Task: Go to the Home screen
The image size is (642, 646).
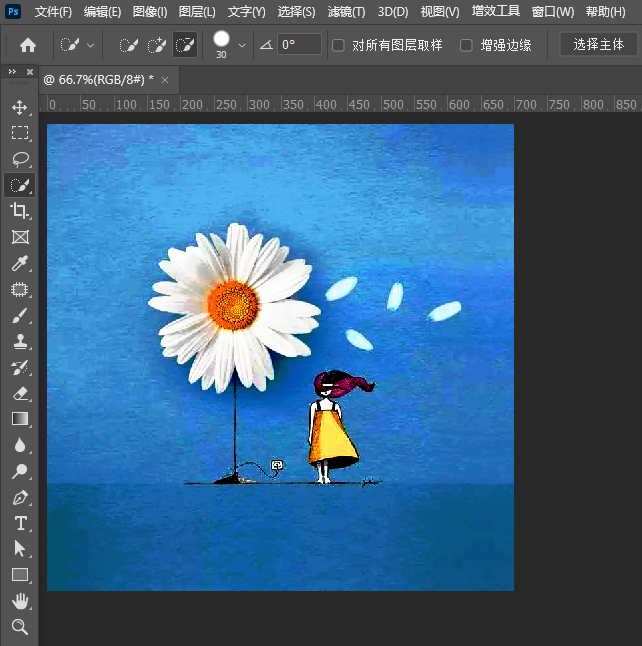Action: tap(28, 44)
